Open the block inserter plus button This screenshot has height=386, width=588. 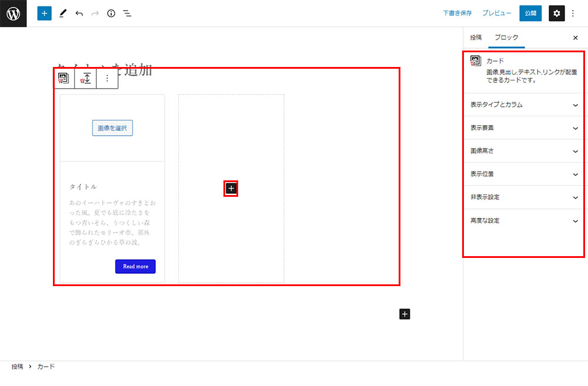pyautogui.click(x=44, y=13)
